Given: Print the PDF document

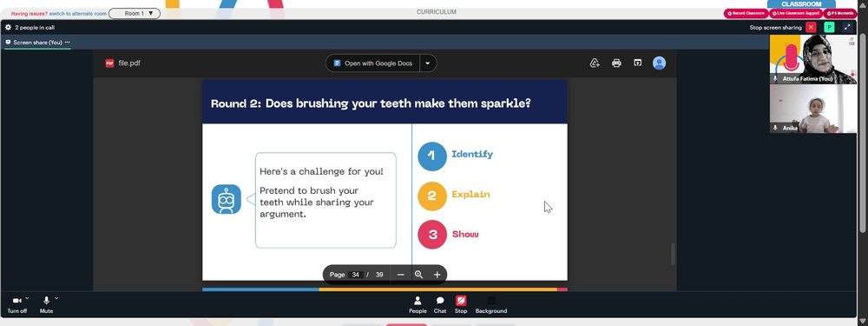Looking at the screenshot, I should [616, 63].
